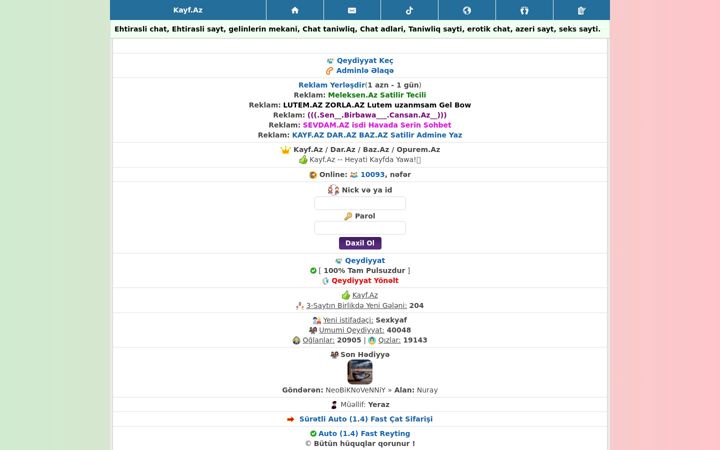This screenshot has height=450, width=720.
Task: Open the Qeydiyyat link below login
Action: coord(365,260)
